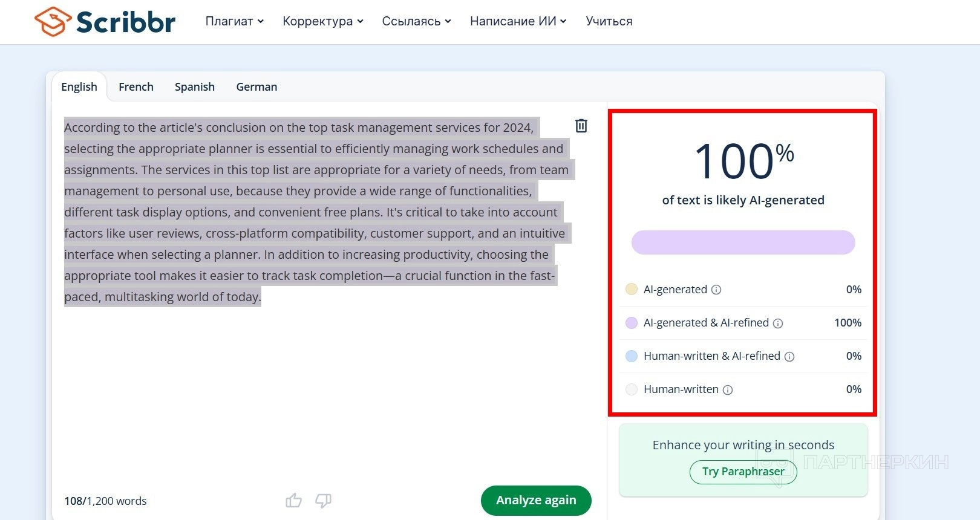Click the purple AI-generated progress bar
Image resolution: width=980 pixels, height=520 pixels.
[x=743, y=242]
